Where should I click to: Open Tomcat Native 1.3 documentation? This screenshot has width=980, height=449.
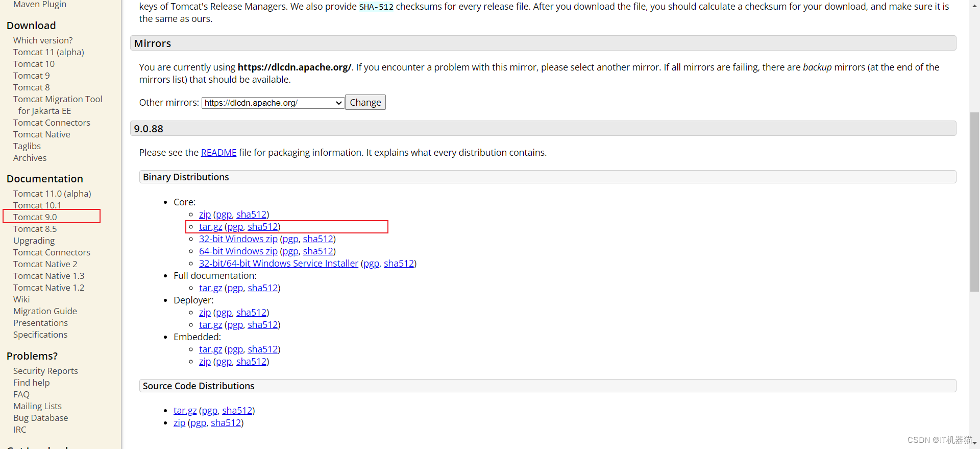tap(49, 276)
